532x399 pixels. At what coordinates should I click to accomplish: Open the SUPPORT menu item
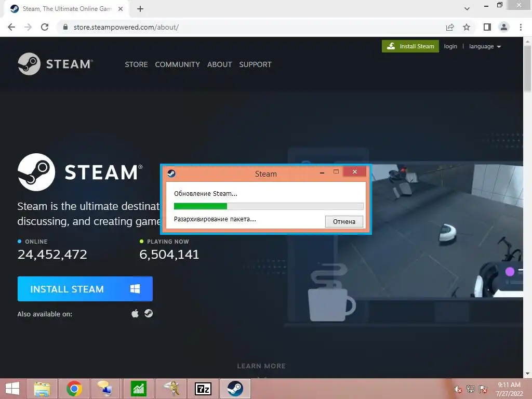click(x=255, y=64)
